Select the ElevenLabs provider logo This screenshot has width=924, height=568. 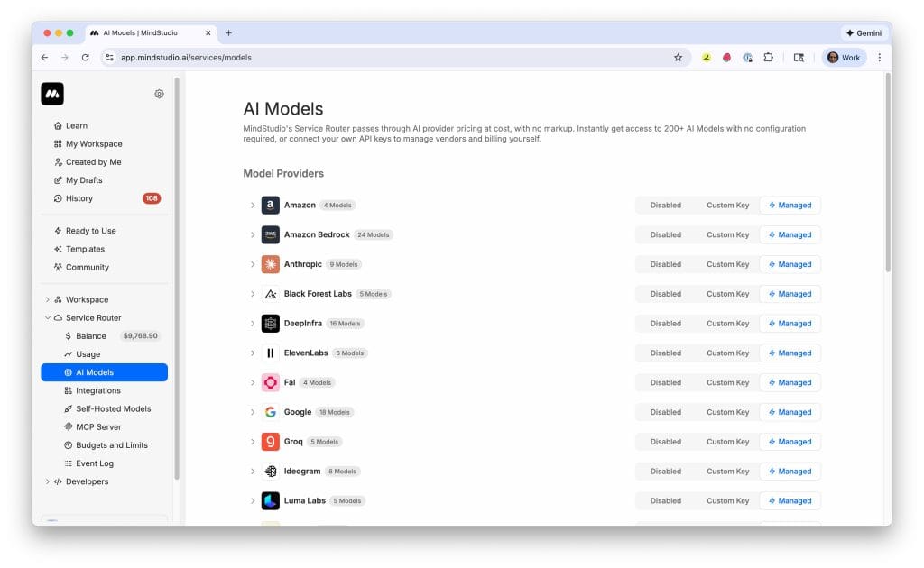click(270, 353)
